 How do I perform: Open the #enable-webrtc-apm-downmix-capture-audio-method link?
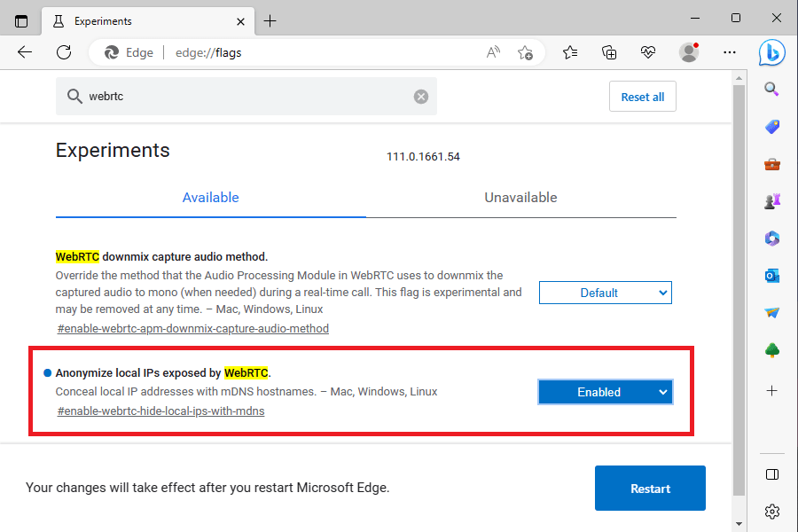click(x=193, y=328)
